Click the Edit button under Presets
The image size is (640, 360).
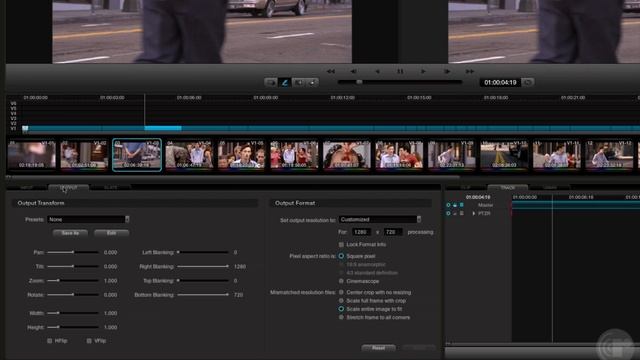point(111,233)
